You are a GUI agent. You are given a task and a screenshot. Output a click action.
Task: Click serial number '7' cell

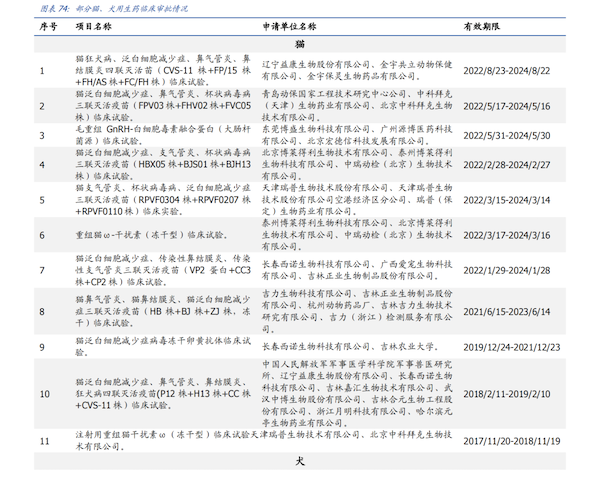point(42,271)
